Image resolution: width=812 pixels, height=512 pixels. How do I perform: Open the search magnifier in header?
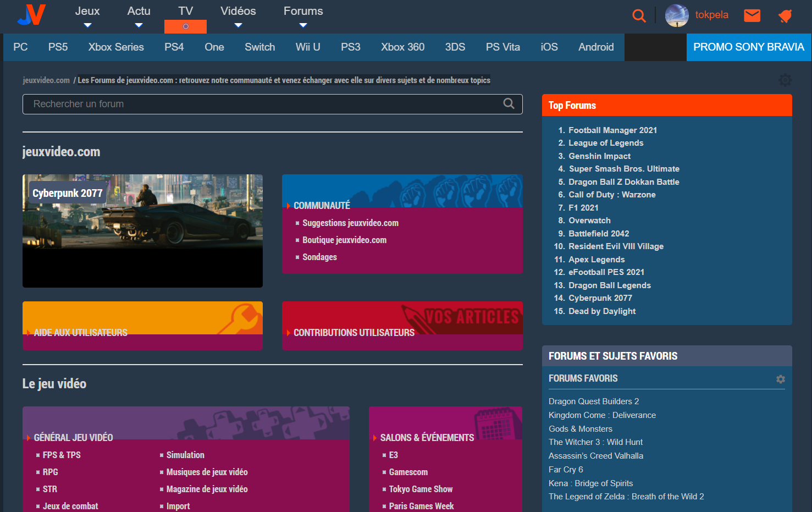(x=639, y=15)
